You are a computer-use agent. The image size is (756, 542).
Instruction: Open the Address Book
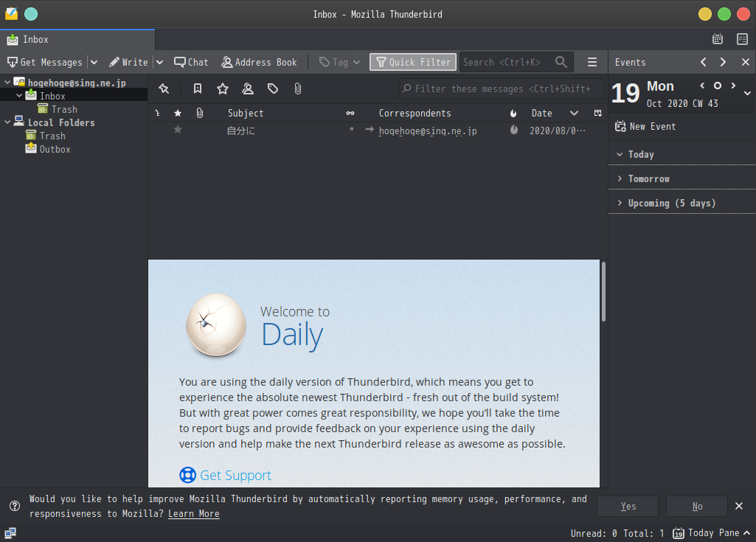point(259,62)
